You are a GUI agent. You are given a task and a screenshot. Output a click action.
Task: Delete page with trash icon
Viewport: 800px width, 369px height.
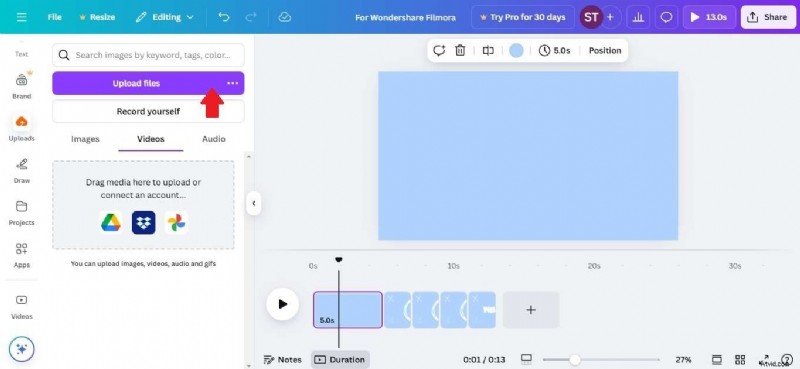click(x=460, y=51)
